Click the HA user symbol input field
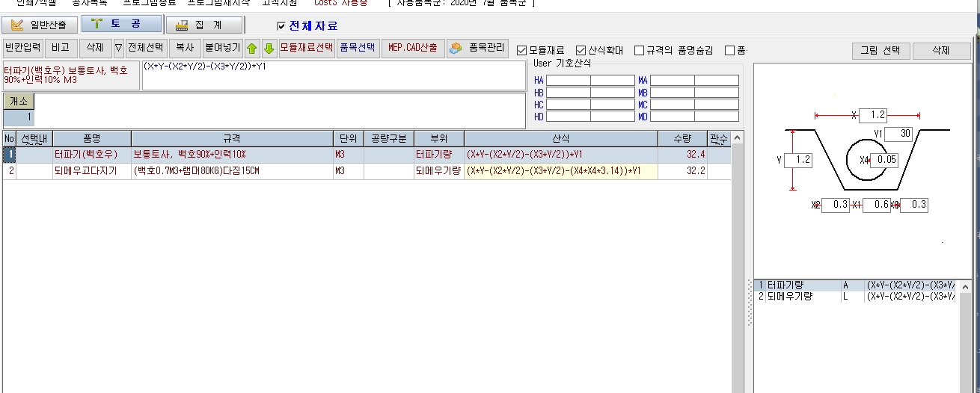 [x=563, y=81]
